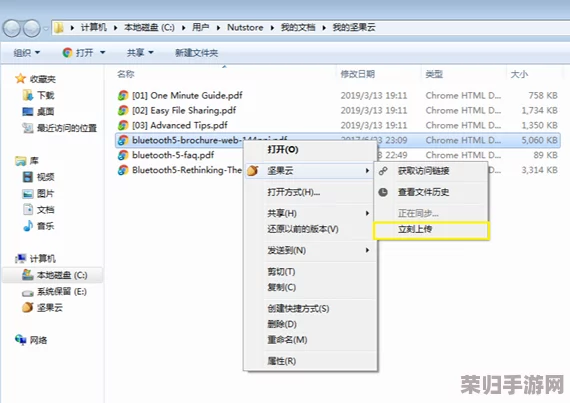Click the Chrome 打开 toolbar button
Viewport: 570px width, 403px height.
(78, 53)
